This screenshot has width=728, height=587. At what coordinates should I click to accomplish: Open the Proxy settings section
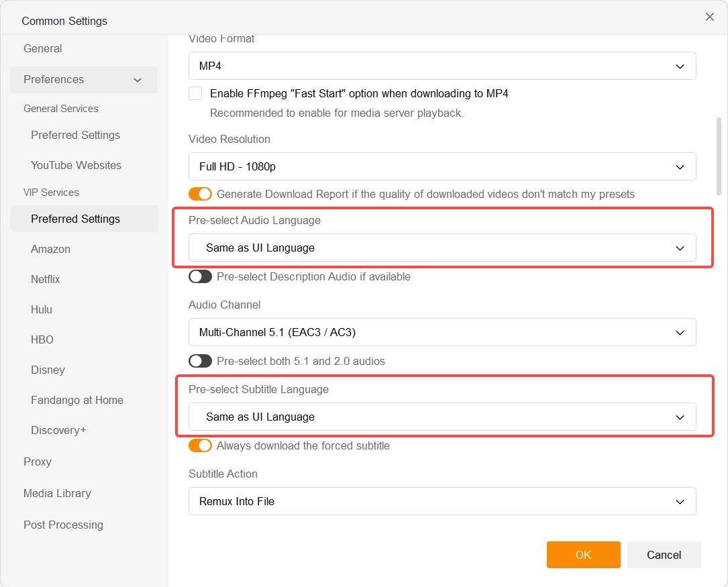click(38, 462)
